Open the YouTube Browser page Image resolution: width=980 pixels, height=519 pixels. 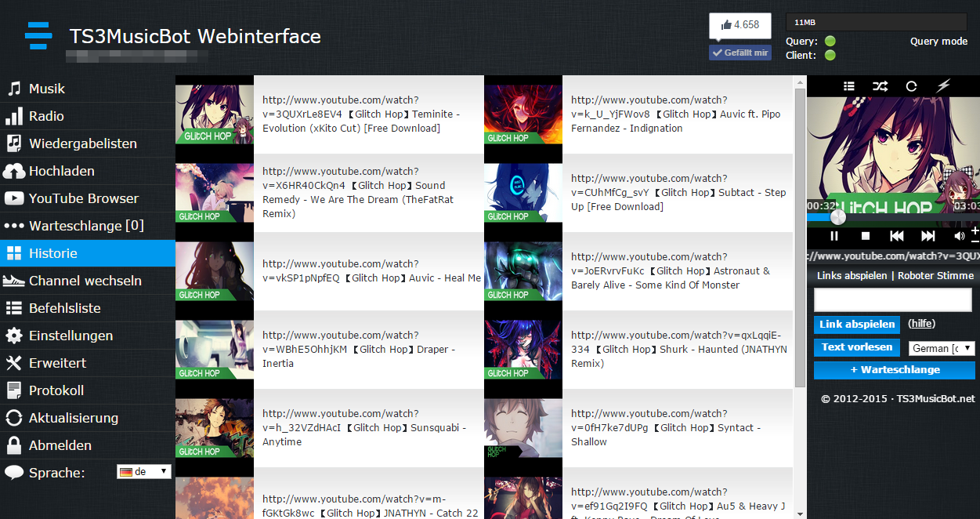coord(88,198)
